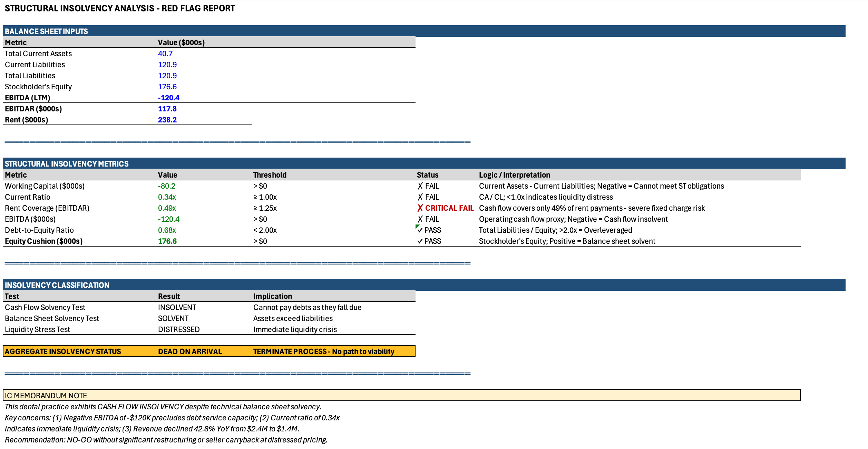The height and width of the screenshot is (449, 868).
Task: Click the checkmark in the Debt-to-Equity status
Action: pyautogui.click(x=420, y=230)
